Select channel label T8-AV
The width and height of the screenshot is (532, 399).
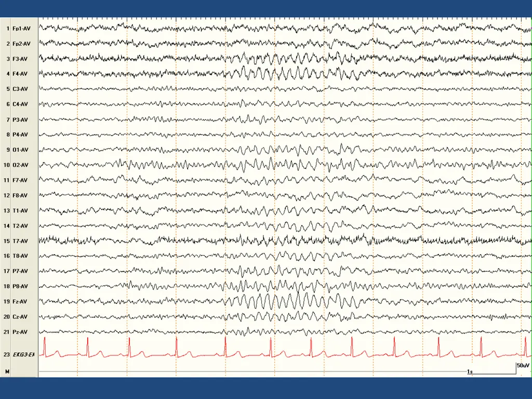point(20,256)
